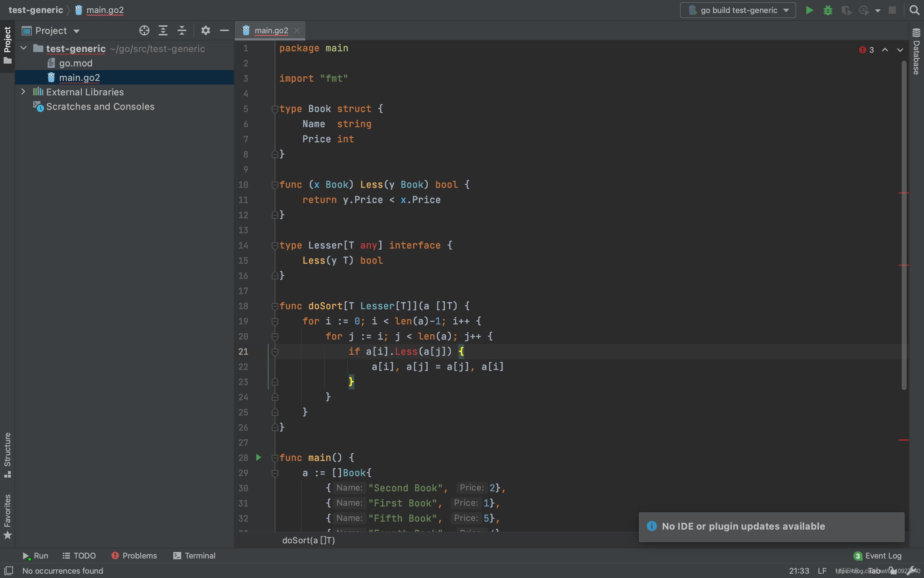Hide the Project tool window

tap(225, 31)
